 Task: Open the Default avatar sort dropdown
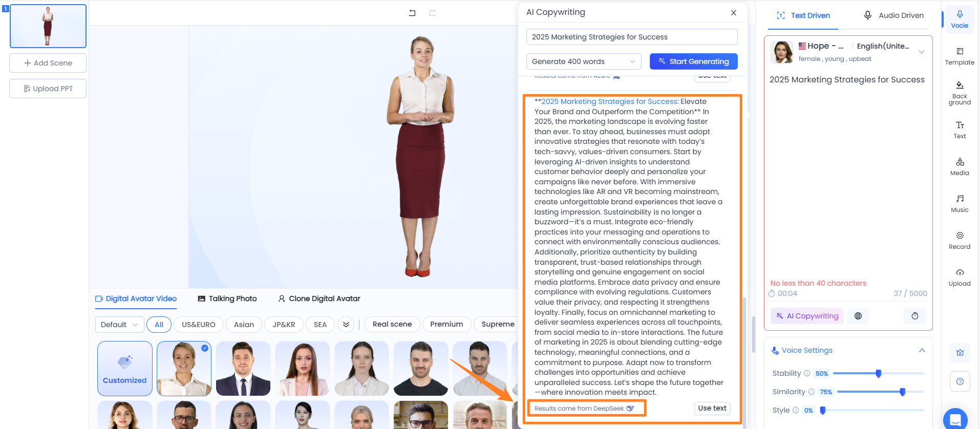[120, 325]
